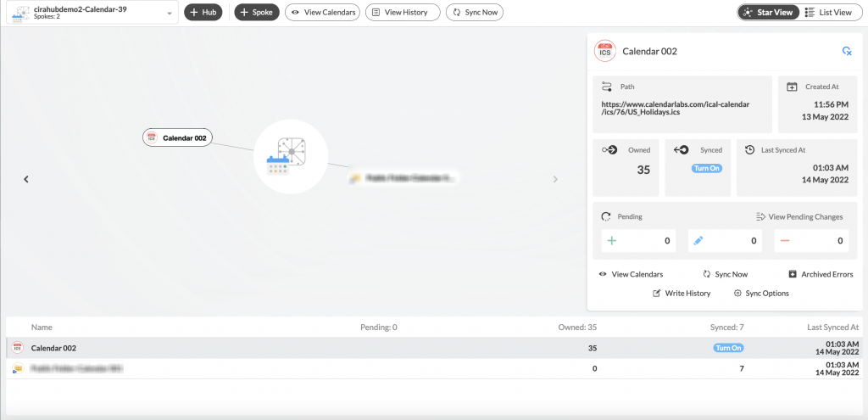
Task: Click the green plus pending additions icon
Action: pyautogui.click(x=612, y=241)
